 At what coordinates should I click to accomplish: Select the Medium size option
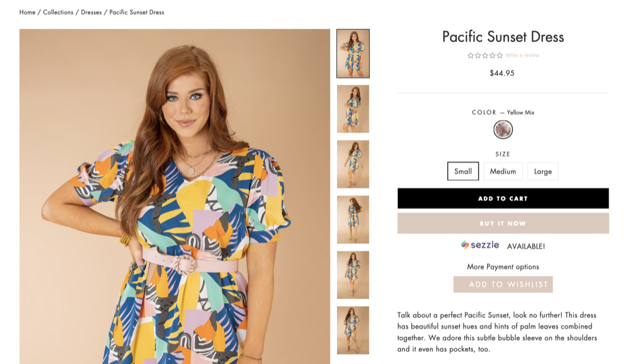click(x=502, y=171)
